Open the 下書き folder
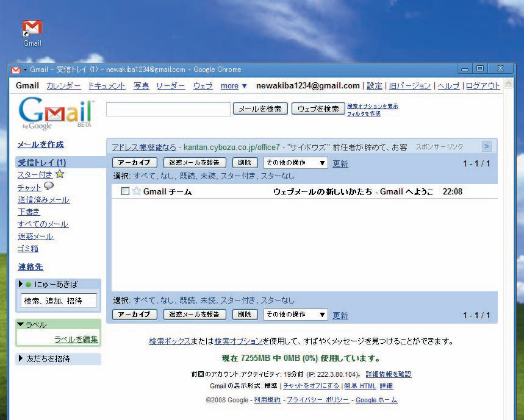The width and height of the screenshot is (524, 420). click(29, 212)
